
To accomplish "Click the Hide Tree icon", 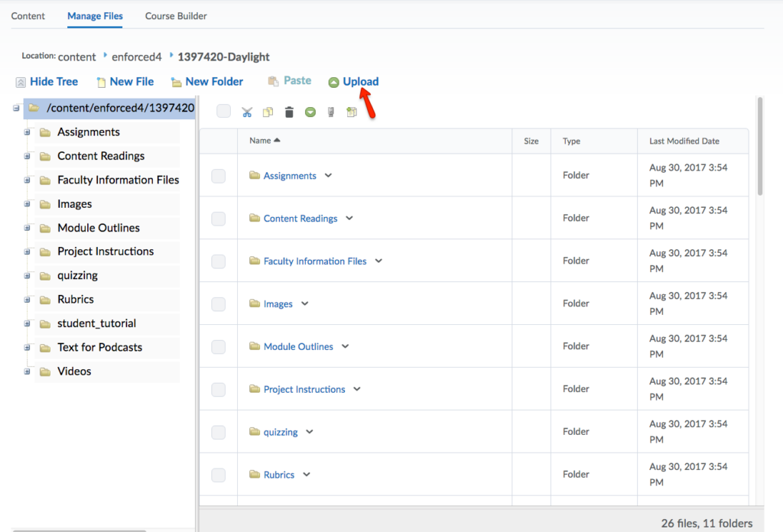I will click(x=21, y=83).
